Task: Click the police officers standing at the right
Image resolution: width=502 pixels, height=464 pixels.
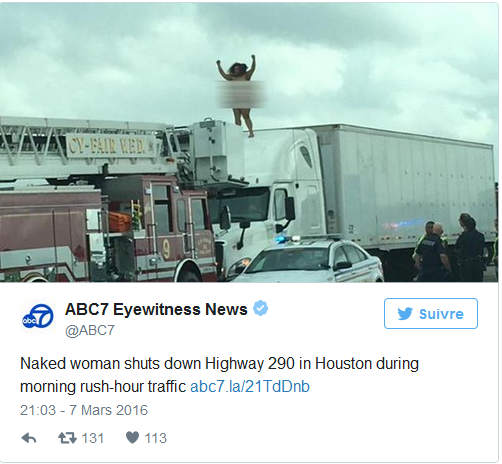Action: (x=450, y=248)
